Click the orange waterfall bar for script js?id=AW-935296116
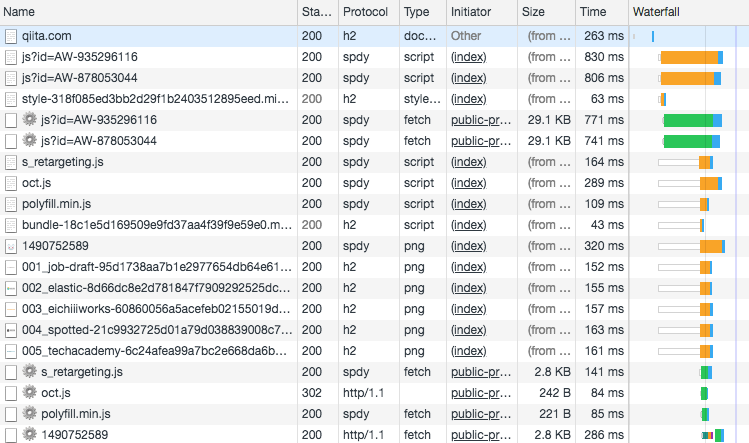This screenshot has width=749, height=443. 690,57
